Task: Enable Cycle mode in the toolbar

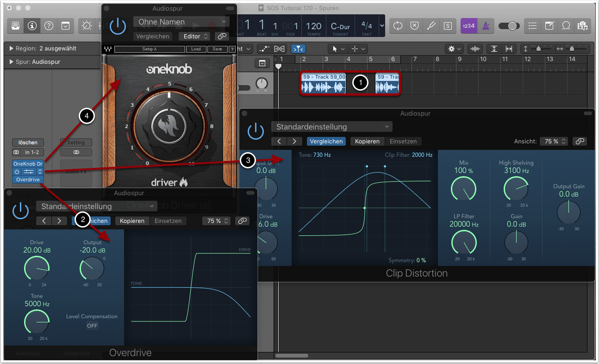Action: tap(398, 26)
